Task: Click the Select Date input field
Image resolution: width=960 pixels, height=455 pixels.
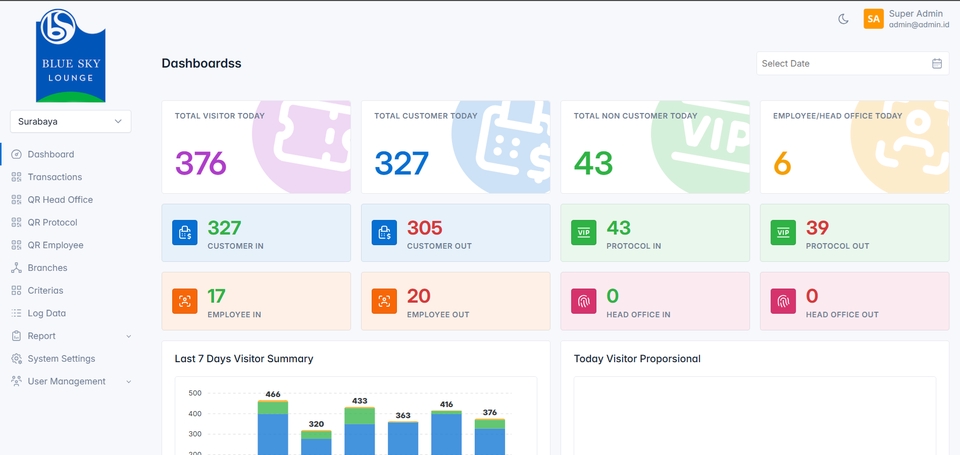Action: (x=840, y=63)
